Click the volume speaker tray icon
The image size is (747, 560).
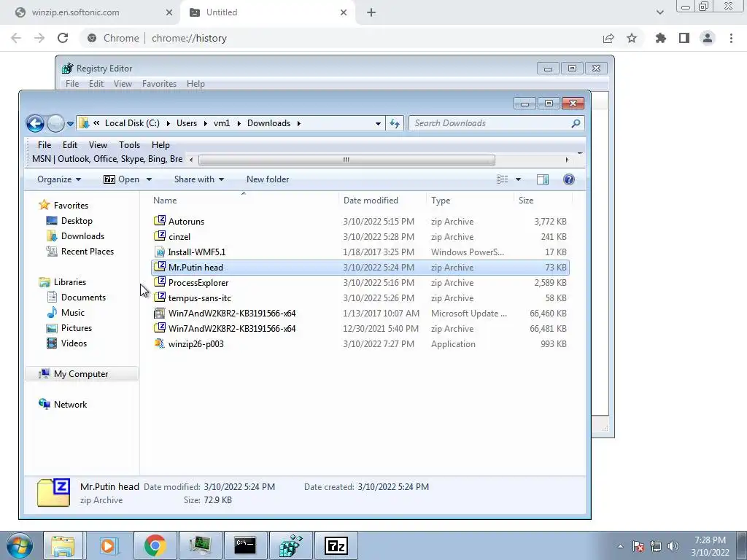tap(673, 546)
